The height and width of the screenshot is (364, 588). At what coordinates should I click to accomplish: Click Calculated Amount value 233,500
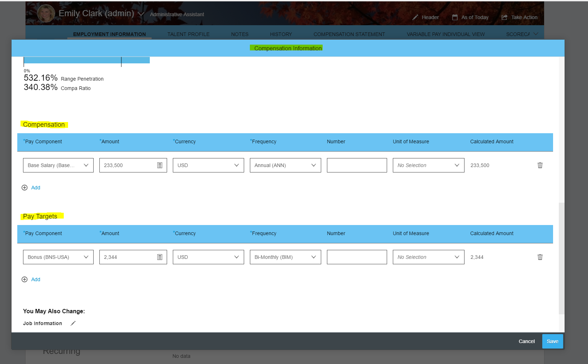pyautogui.click(x=480, y=165)
